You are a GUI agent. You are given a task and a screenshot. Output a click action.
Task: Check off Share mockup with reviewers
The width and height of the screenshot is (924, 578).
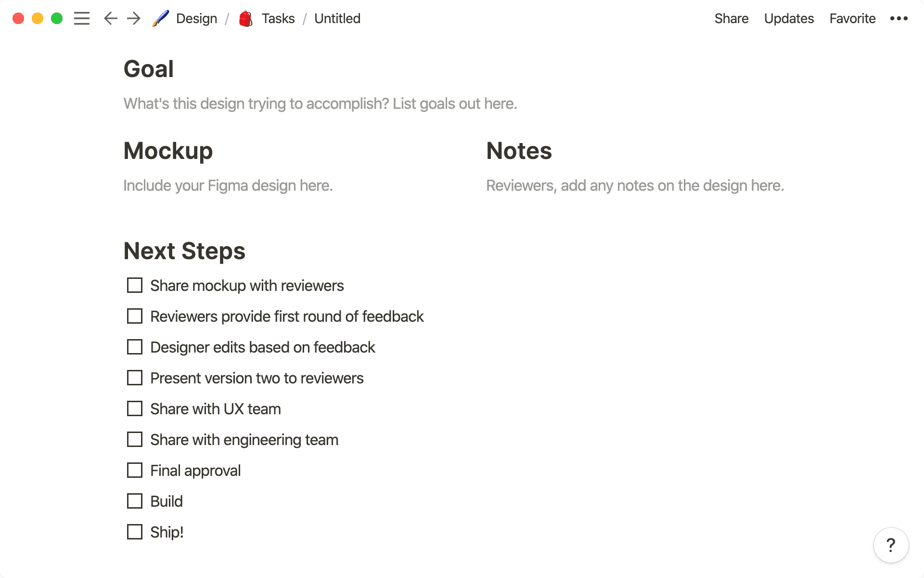tap(134, 285)
